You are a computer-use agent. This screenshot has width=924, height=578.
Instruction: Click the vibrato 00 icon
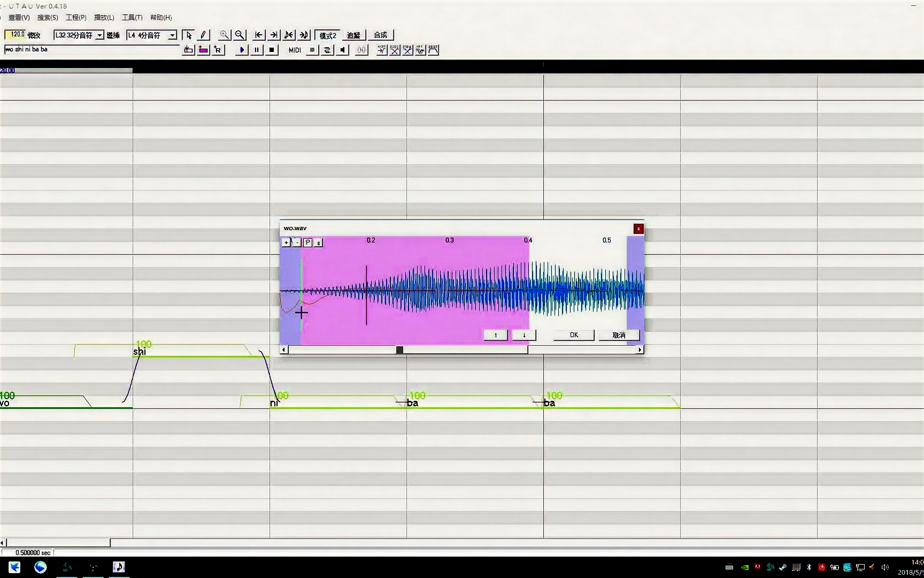362,50
